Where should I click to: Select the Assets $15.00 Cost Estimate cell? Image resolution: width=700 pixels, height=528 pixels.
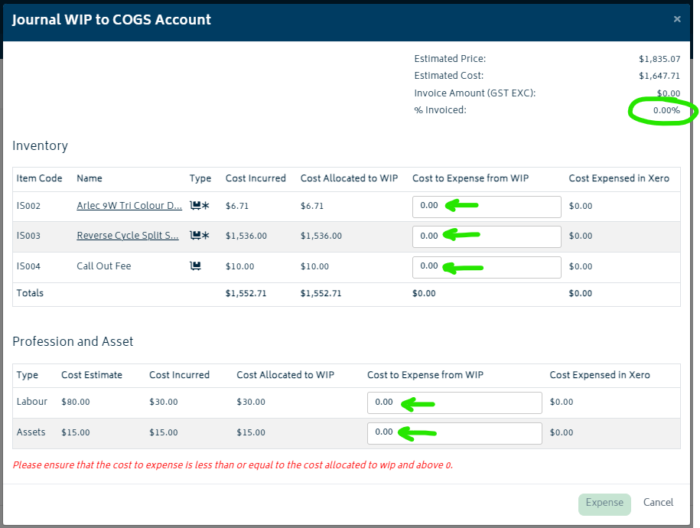75,432
